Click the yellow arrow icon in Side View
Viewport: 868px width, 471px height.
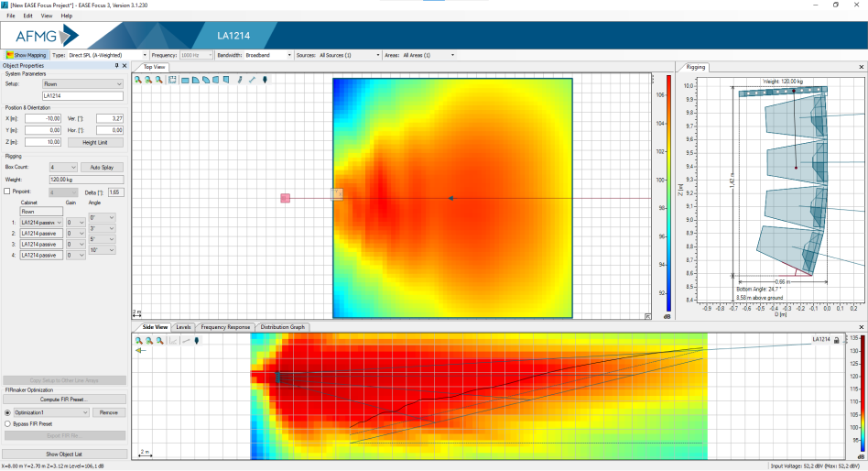click(x=141, y=350)
